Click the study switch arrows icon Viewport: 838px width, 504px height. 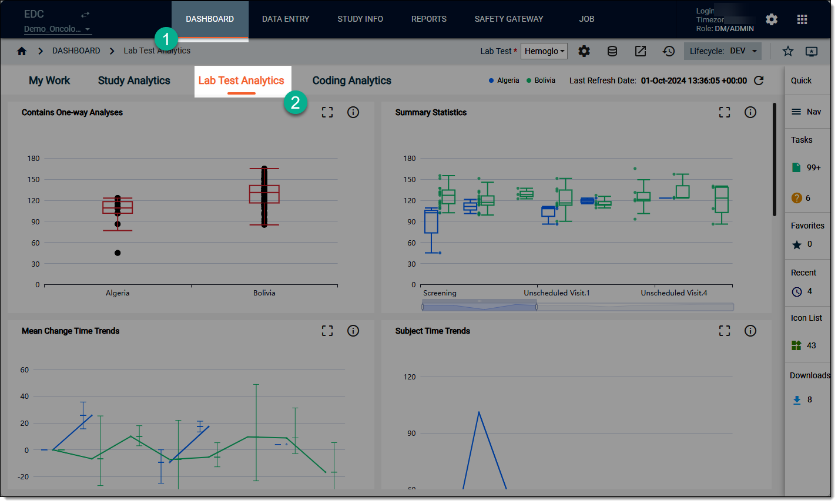(x=85, y=14)
